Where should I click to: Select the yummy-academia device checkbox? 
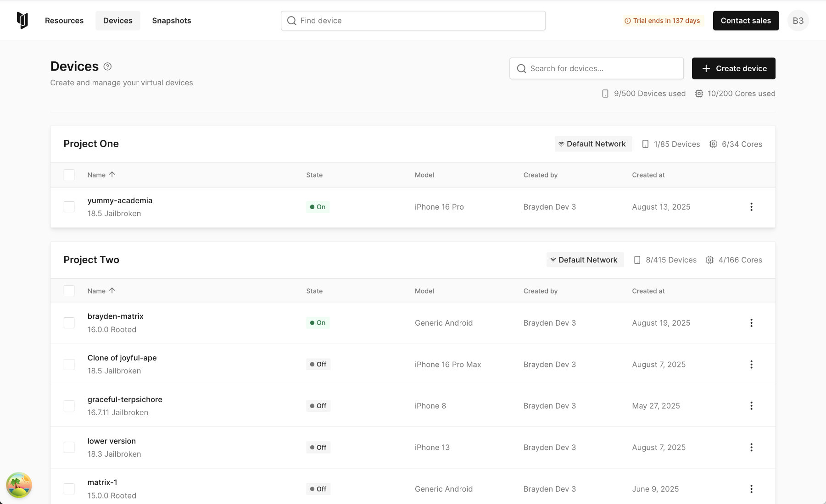[x=69, y=207]
